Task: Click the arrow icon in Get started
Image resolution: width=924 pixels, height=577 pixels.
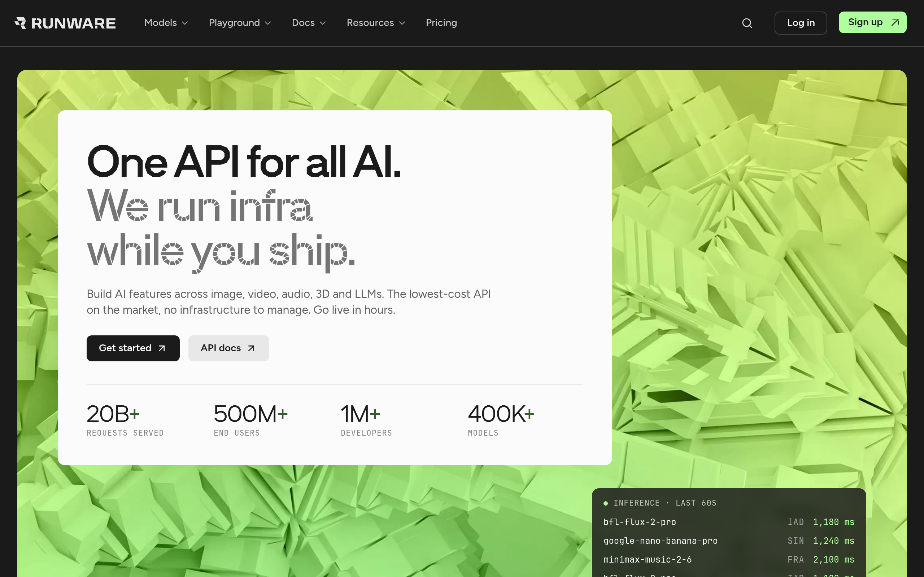Action: tap(162, 348)
